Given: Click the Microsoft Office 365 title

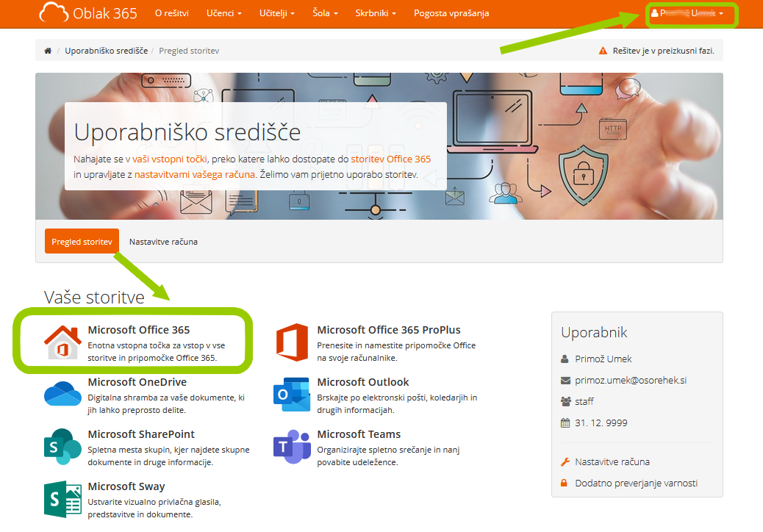Looking at the screenshot, I should click(x=139, y=330).
